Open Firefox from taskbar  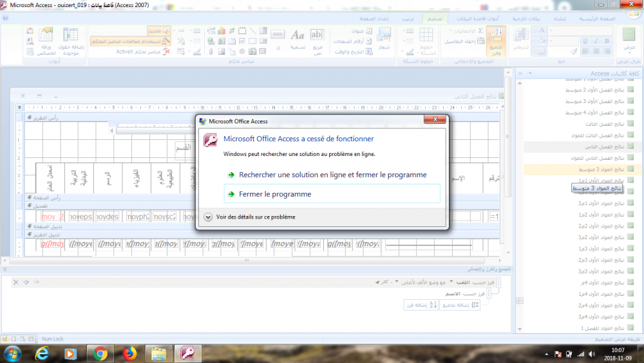point(129,353)
